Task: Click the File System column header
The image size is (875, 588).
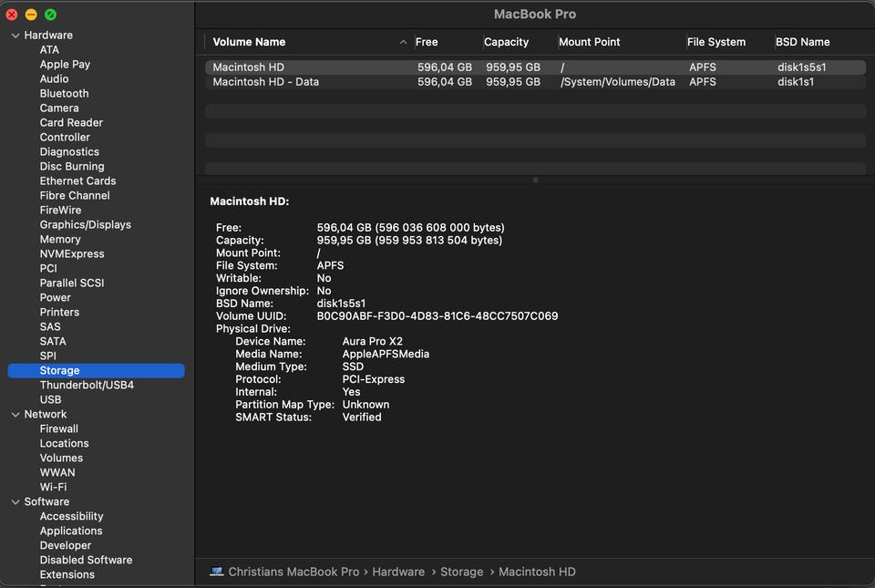Action: pyautogui.click(x=717, y=42)
